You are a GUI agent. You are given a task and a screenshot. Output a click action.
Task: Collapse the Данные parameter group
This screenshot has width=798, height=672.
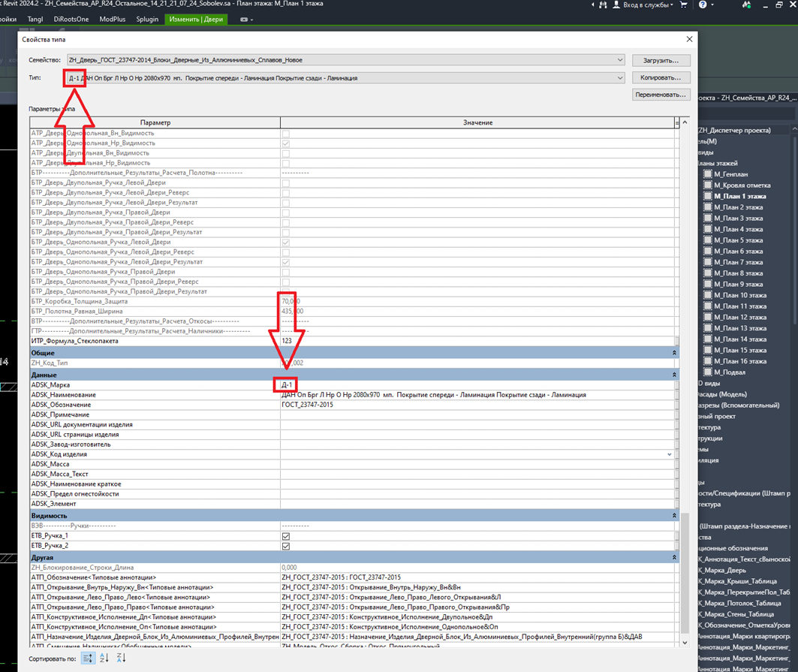click(674, 375)
